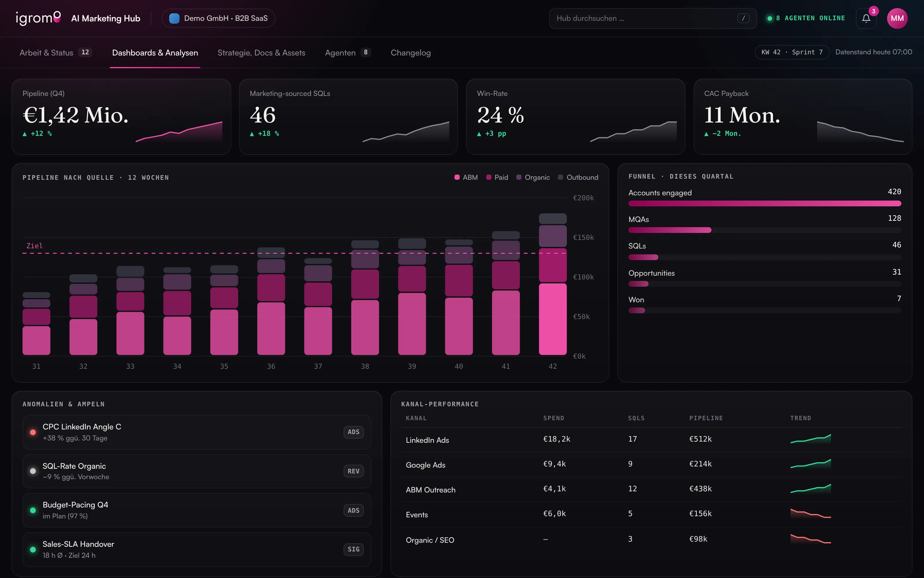Click the week 39 pipeline bar

coord(412,296)
